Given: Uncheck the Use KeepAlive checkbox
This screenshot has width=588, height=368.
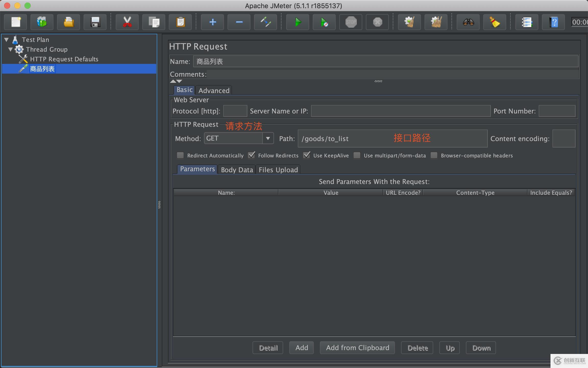Looking at the screenshot, I should pos(307,155).
